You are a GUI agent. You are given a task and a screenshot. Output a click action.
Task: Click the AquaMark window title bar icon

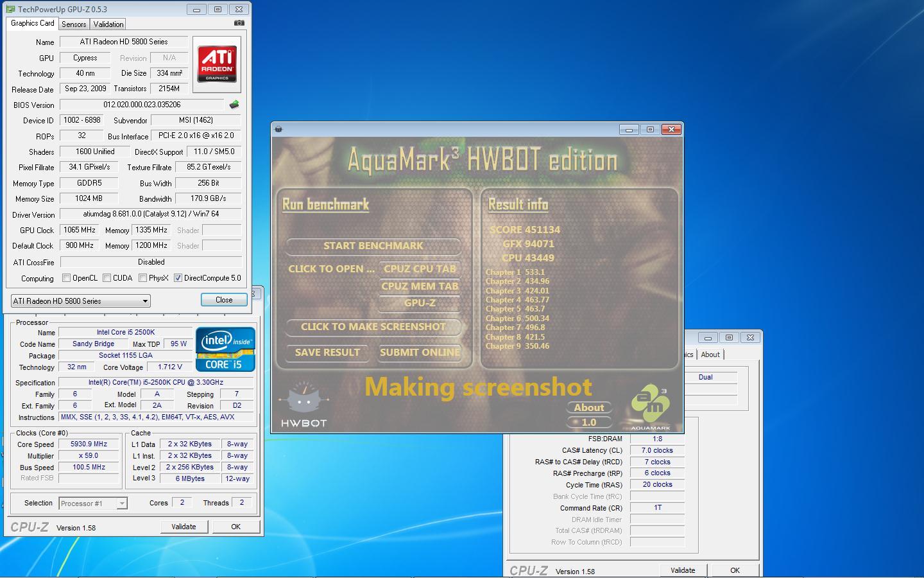point(278,129)
